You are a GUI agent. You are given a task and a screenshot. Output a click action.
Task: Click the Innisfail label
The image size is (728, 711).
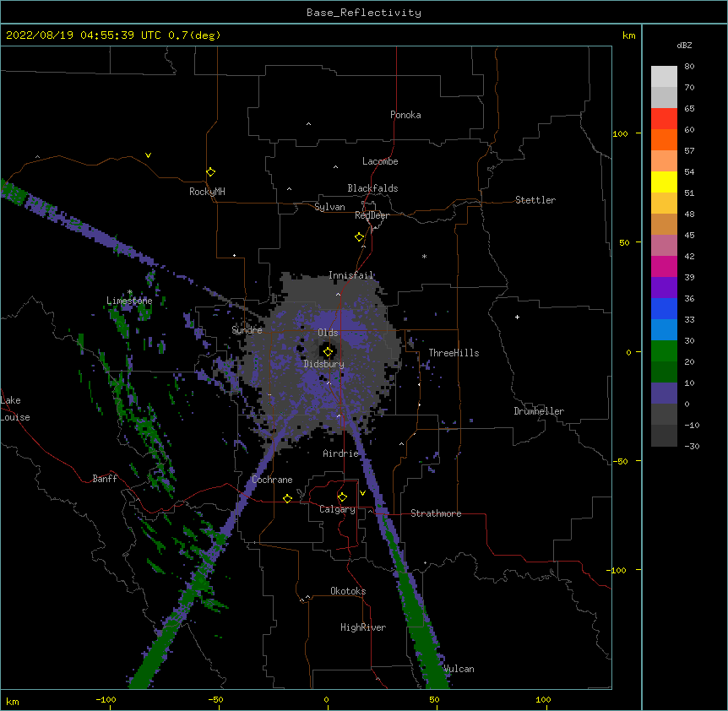[x=351, y=275]
